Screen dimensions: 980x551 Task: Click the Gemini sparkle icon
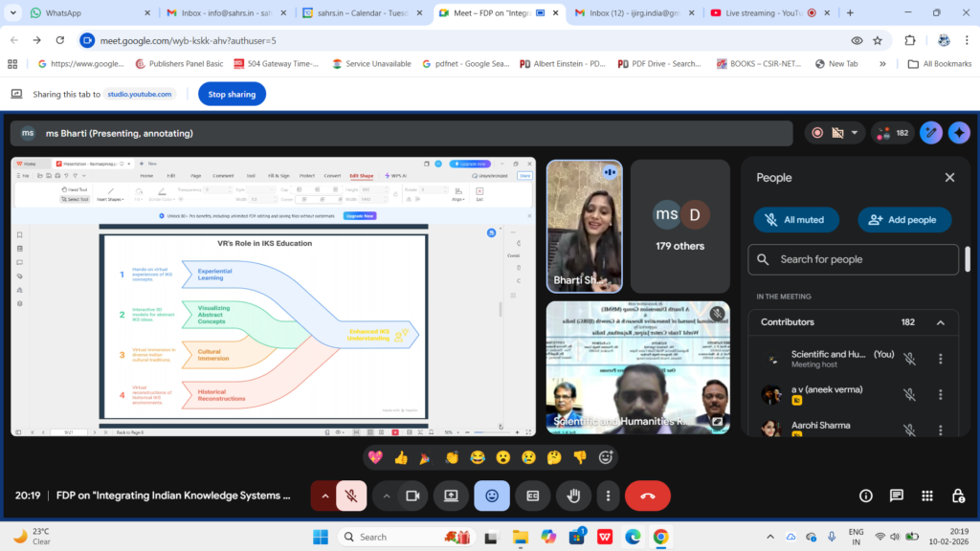click(x=959, y=133)
